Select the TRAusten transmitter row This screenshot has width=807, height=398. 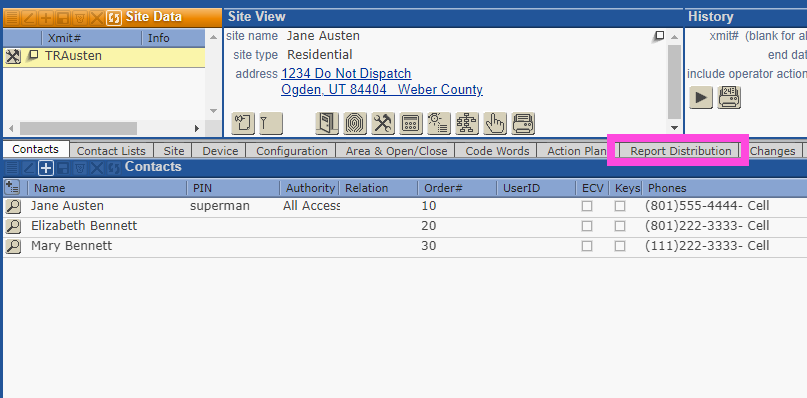tap(104, 56)
